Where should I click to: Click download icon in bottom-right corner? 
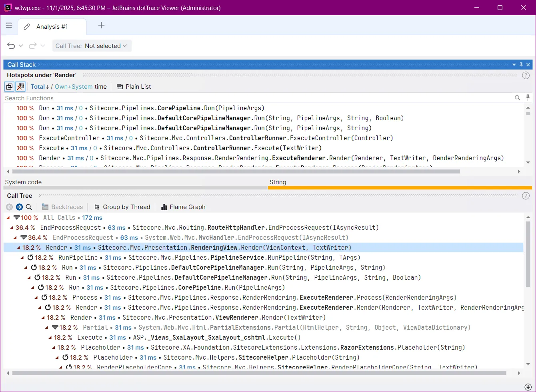pos(528,387)
